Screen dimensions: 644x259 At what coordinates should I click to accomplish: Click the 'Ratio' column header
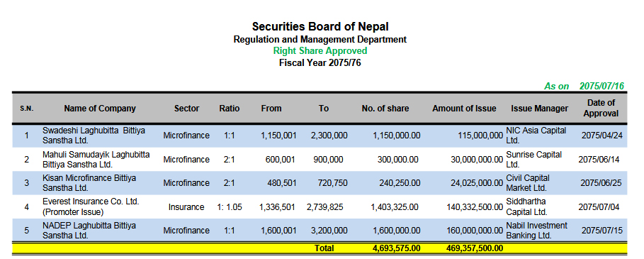[x=229, y=109]
